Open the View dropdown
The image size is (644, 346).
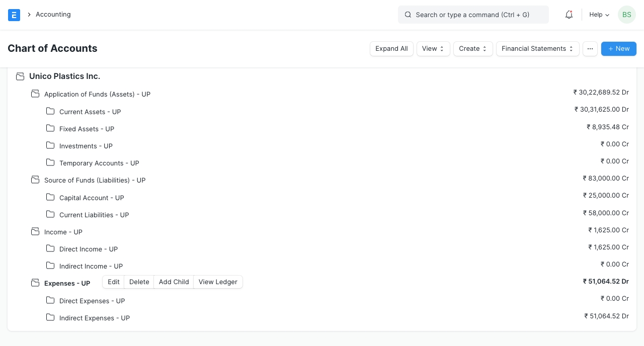[x=433, y=49]
